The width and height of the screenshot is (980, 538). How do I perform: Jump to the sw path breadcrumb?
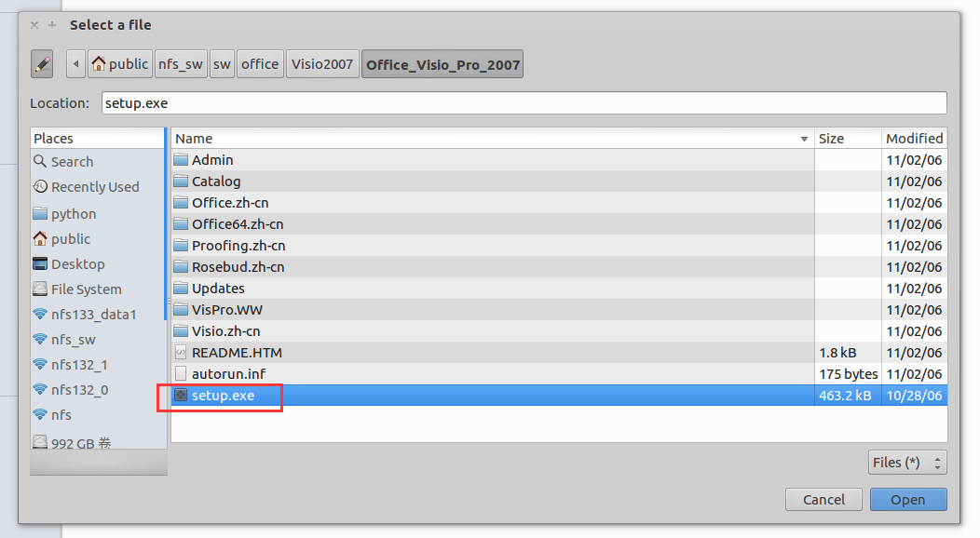(222, 63)
